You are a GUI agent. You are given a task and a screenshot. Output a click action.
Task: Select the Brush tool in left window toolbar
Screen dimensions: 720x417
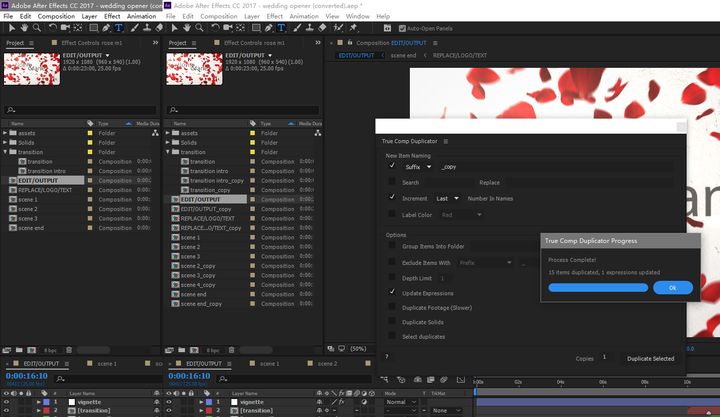[x=135, y=28]
